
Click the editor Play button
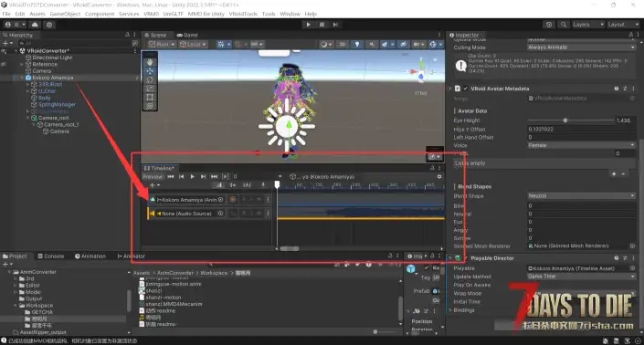(308, 25)
